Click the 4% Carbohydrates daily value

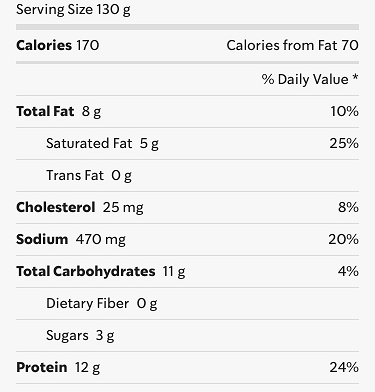pos(348,271)
